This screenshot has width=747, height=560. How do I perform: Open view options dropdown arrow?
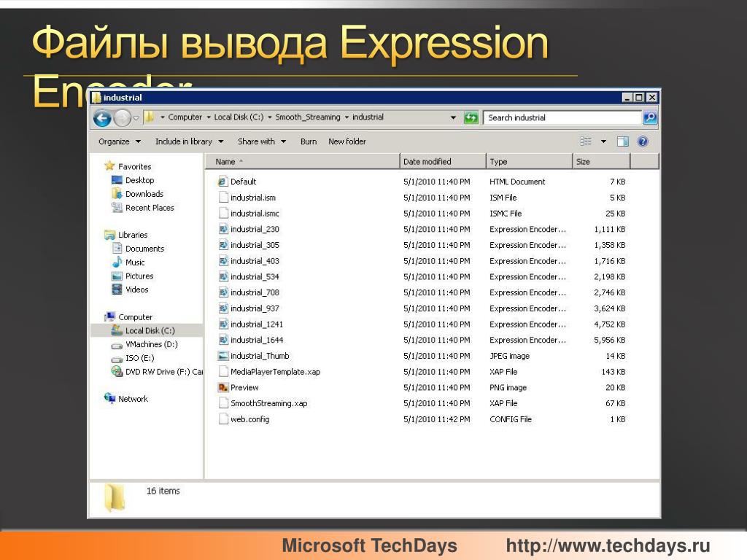tap(603, 141)
